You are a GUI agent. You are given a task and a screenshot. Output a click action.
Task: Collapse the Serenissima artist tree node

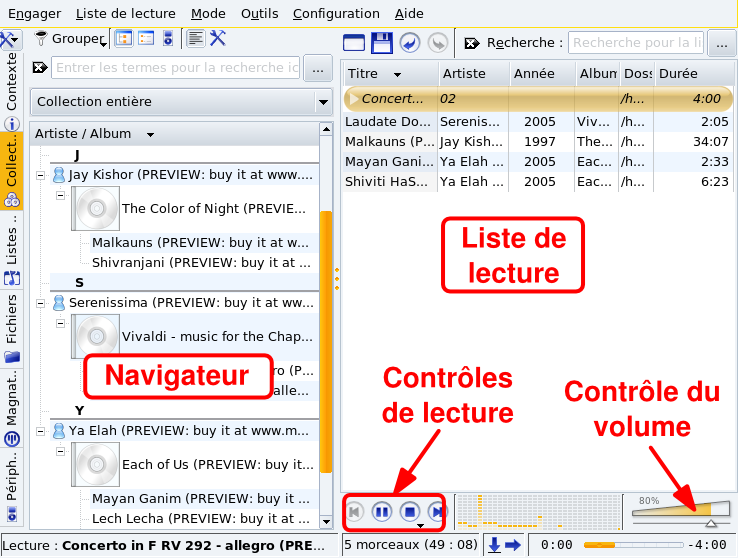click(x=40, y=302)
